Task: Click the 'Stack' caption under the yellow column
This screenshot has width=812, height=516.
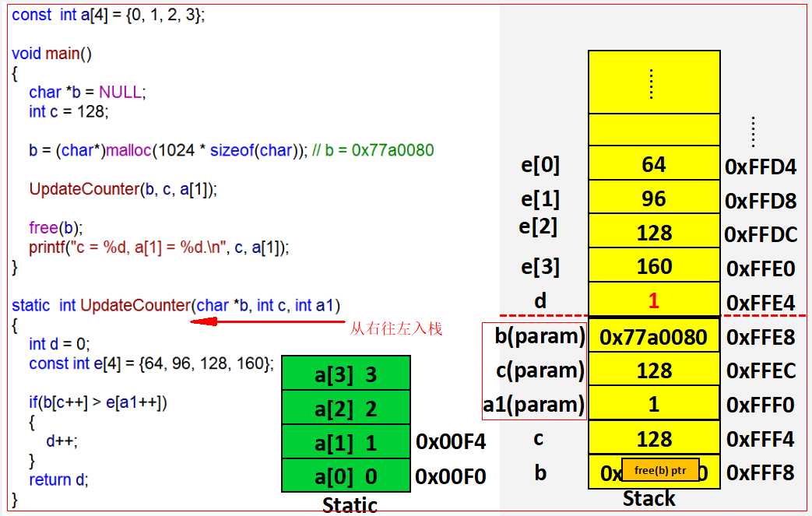Action: pyautogui.click(x=649, y=498)
